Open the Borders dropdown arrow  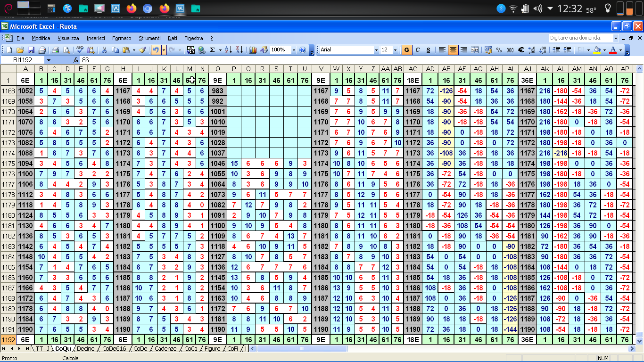click(x=588, y=49)
